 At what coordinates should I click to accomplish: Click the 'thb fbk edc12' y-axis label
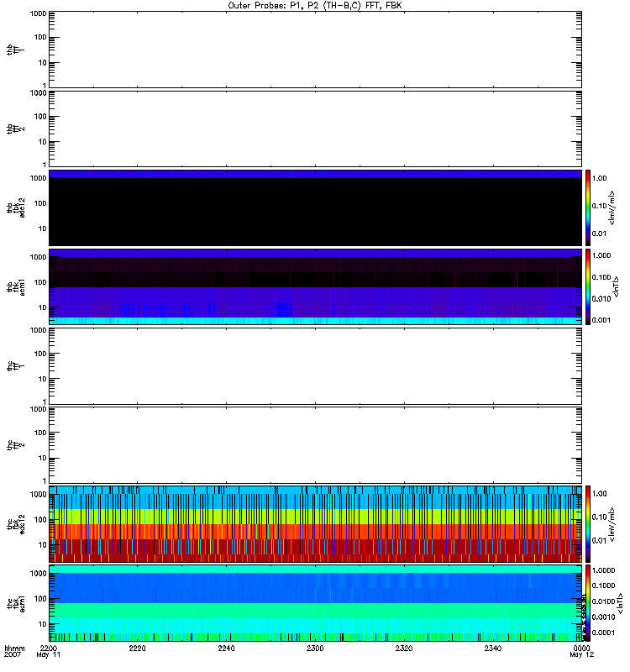tap(16, 207)
